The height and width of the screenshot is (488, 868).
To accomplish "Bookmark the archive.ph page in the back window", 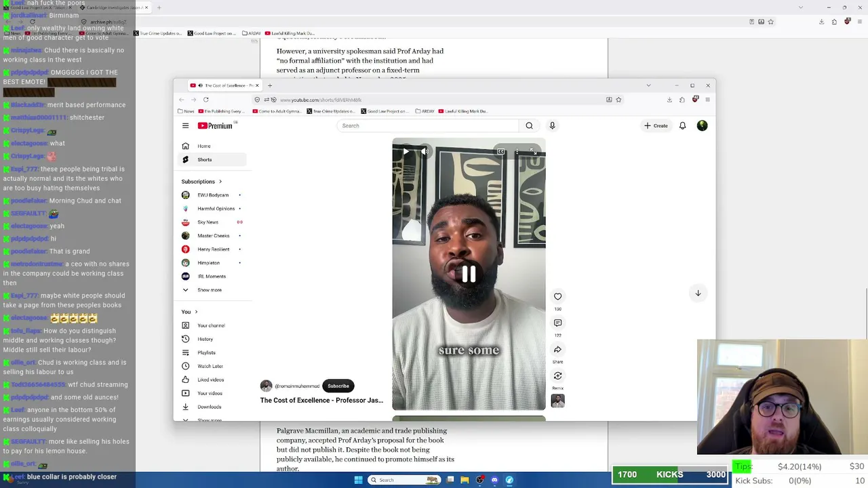I will 771,22.
